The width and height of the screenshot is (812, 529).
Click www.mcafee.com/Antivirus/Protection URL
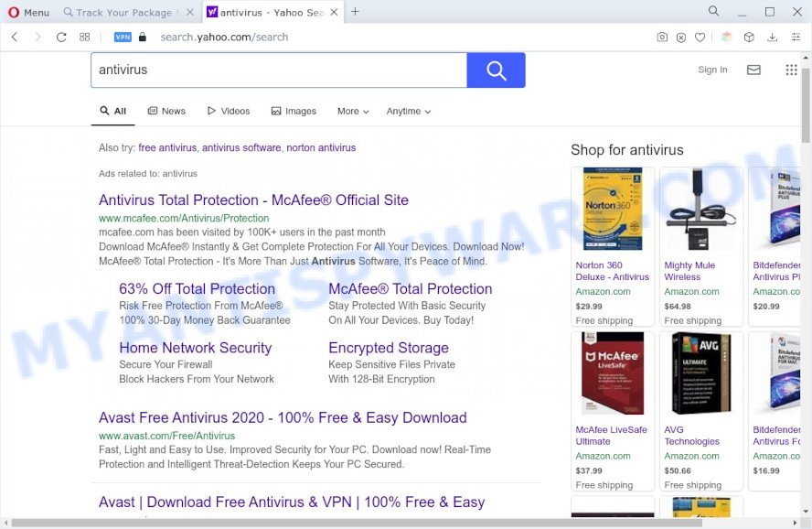184,218
